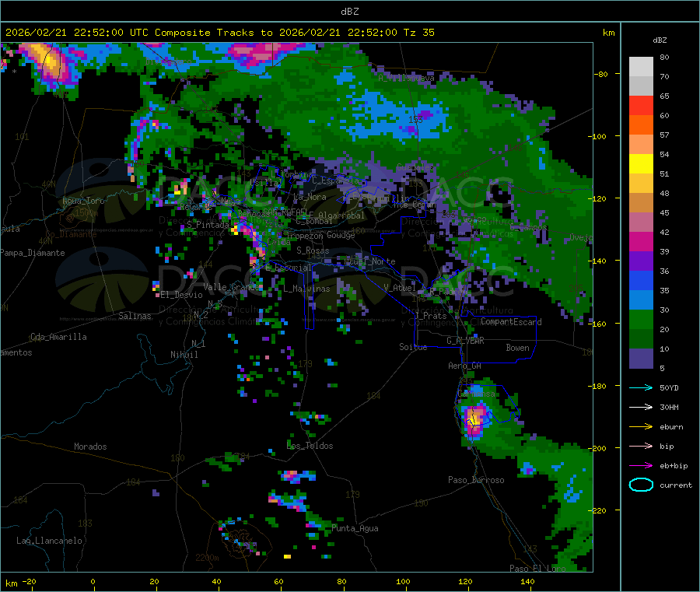This screenshot has height=592, width=700.
Task: Click the 'eb+bip' legend label
Action: point(674,466)
